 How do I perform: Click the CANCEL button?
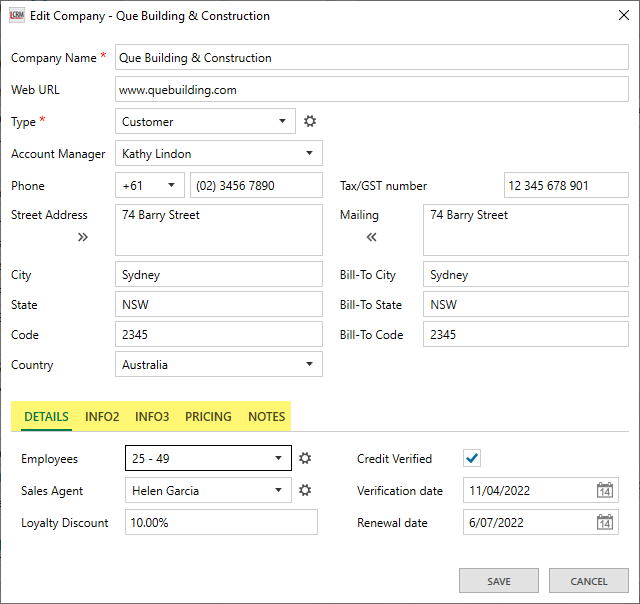(588, 581)
